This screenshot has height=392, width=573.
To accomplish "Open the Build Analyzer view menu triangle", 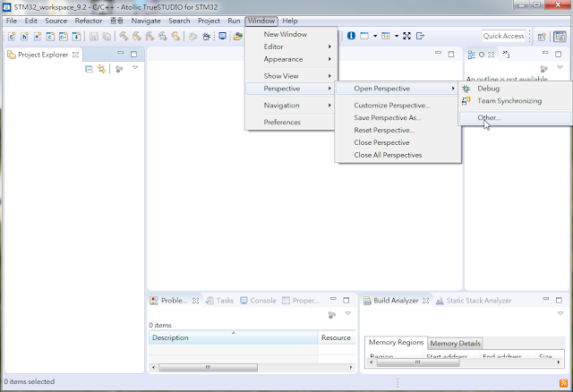I will pos(560,313).
